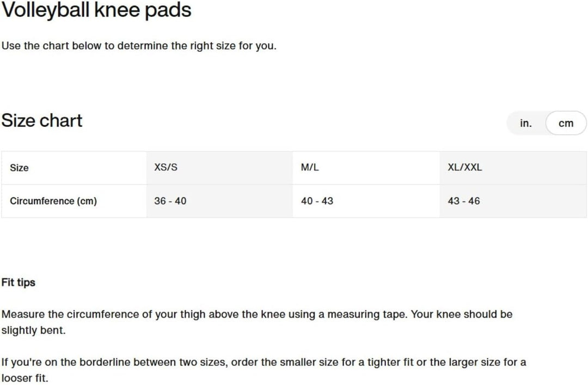Click the Size row header cell

click(74, 167)
